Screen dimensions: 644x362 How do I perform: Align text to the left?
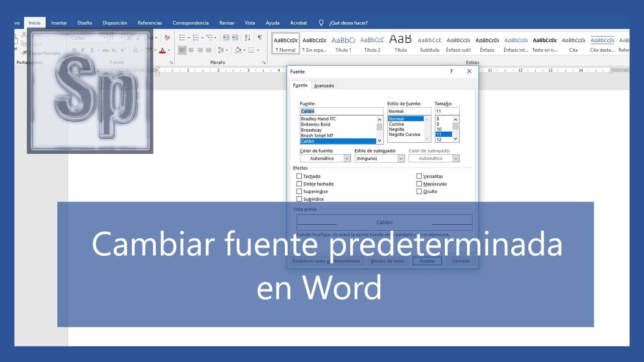point(182,50)
